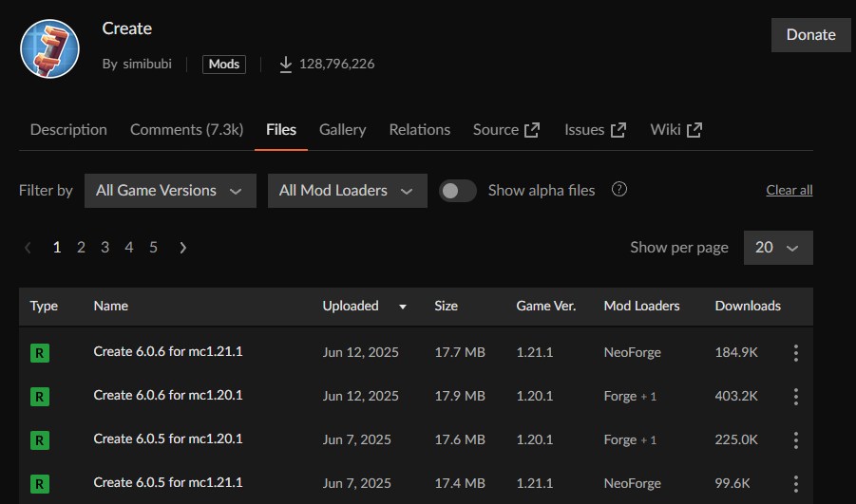Screen dimensions: 856x504
Task: Click release badge for Create 6.0.6 mc1.20.1
Action: [x=40, y=397]
